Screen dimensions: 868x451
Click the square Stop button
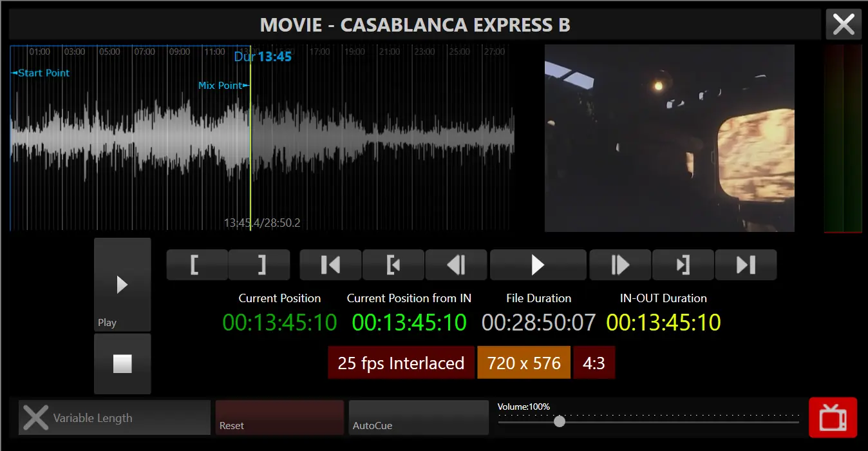pyautogui.click(x=122, y=364)
